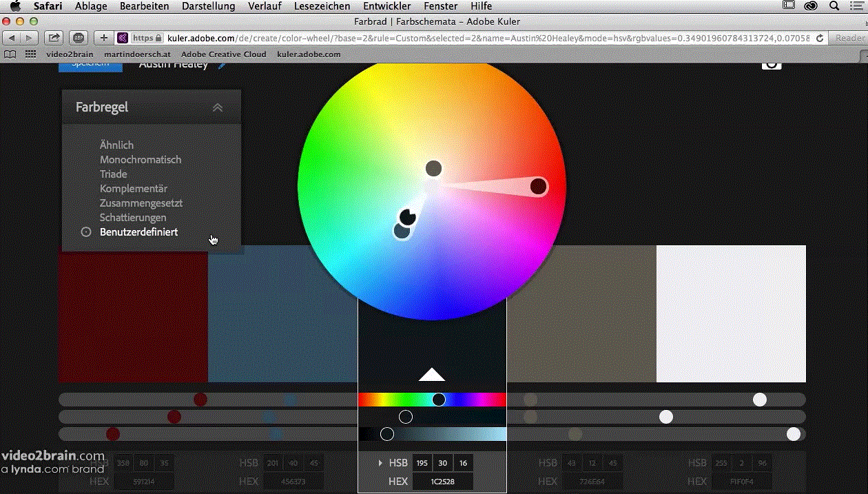Click the Creative Cloud menu bar icon
Image resolution: width=868 pixels, height=494 pixels.
[x=812, y=6]
